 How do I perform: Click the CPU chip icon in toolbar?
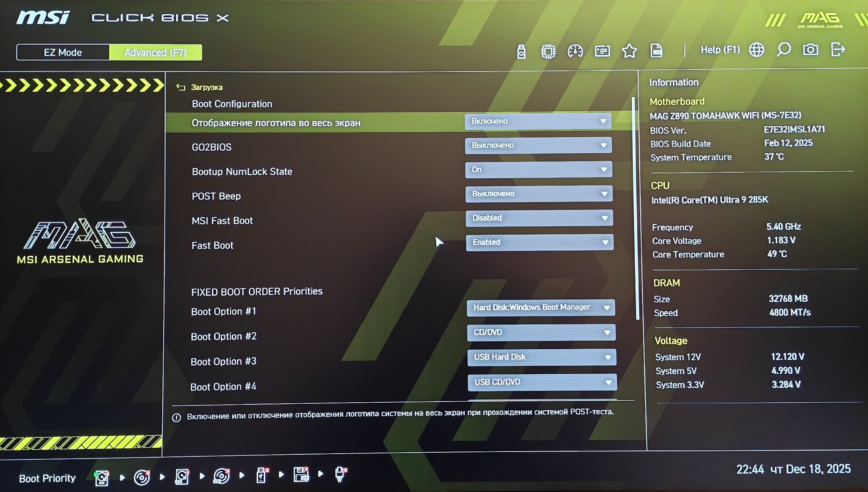point(548,52)
